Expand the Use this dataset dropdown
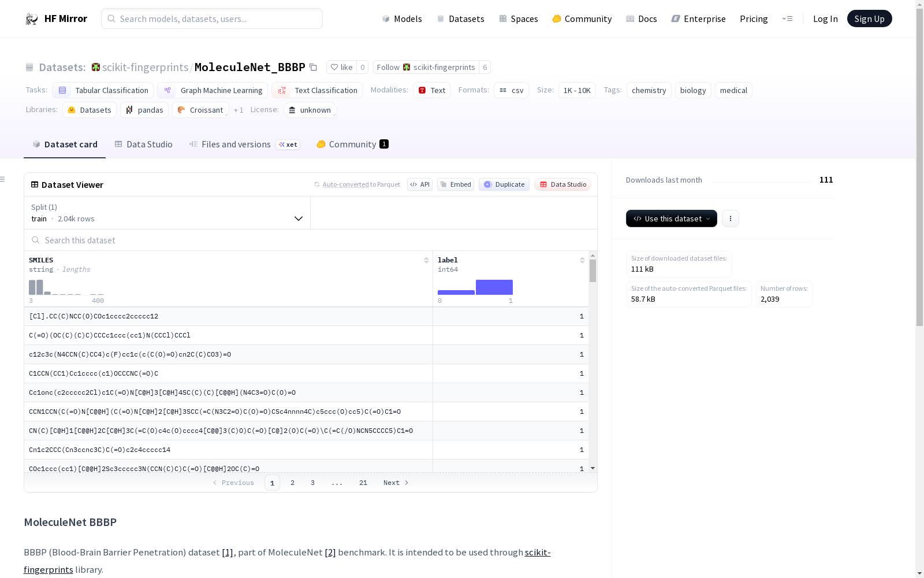 pos(672,218)
